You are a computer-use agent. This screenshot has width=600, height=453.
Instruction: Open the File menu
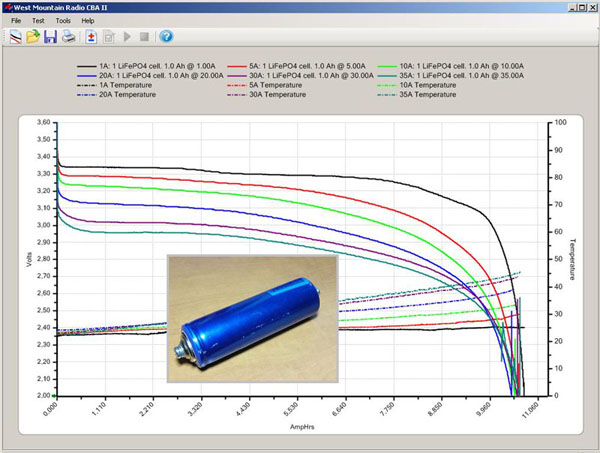coord(16,20)
